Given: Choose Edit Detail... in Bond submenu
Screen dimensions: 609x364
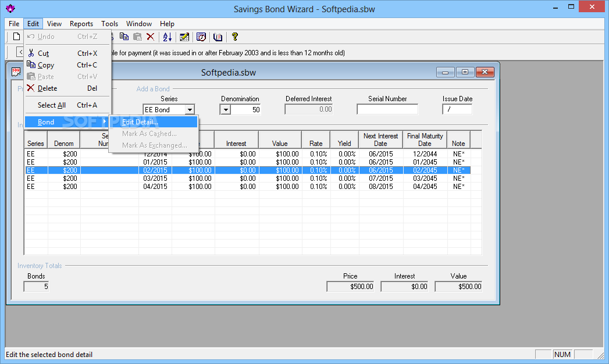Looking at the screenshot, I should (154, 122).
